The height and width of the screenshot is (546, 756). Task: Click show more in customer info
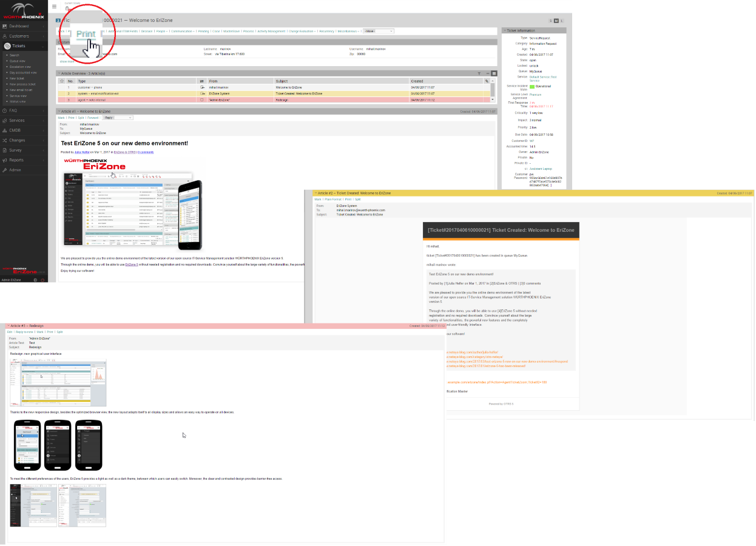(66, 61)
